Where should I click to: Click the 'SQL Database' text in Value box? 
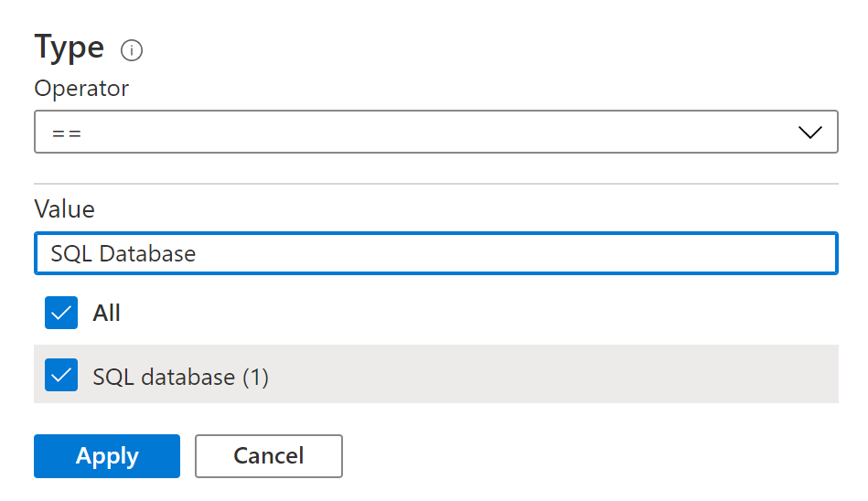(x=123, y=253)
